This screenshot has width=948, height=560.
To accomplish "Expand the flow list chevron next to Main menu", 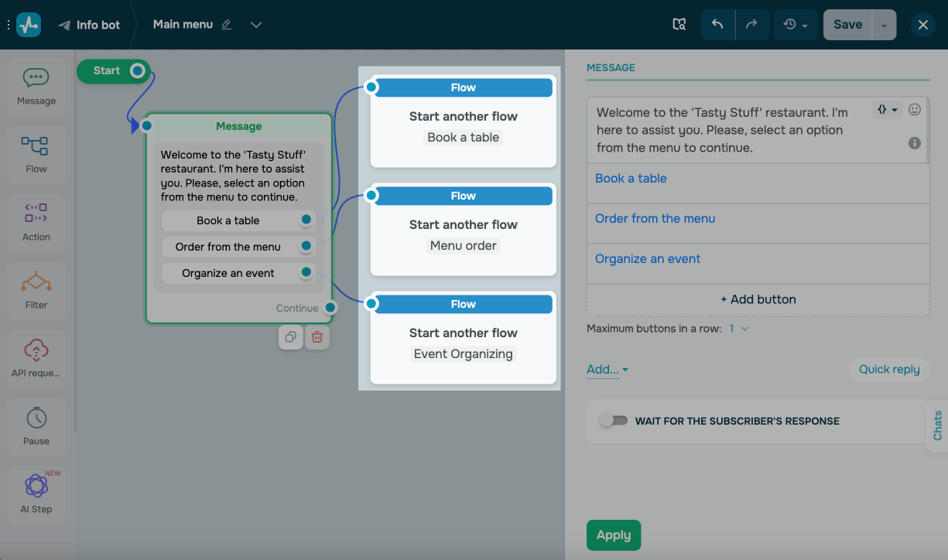I will (256, 25).
